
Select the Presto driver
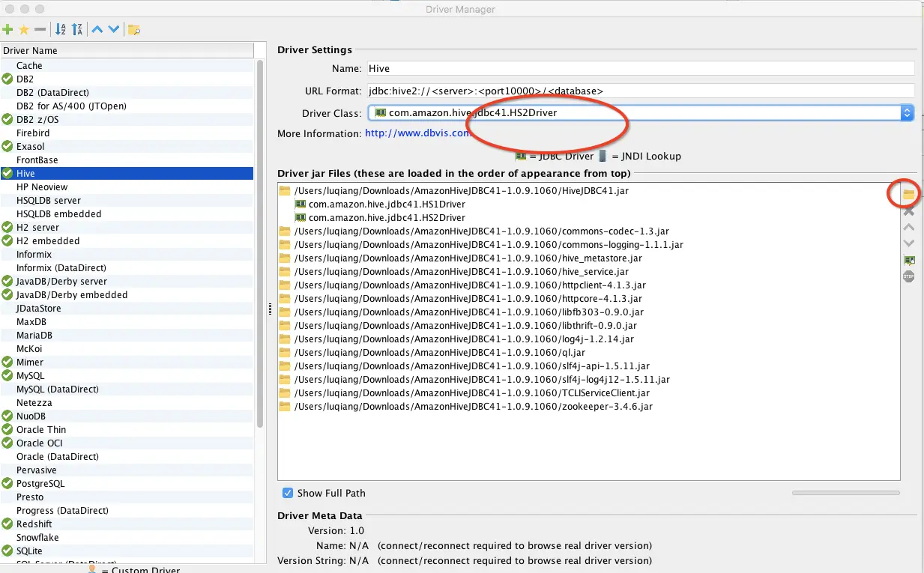[127, 497]
